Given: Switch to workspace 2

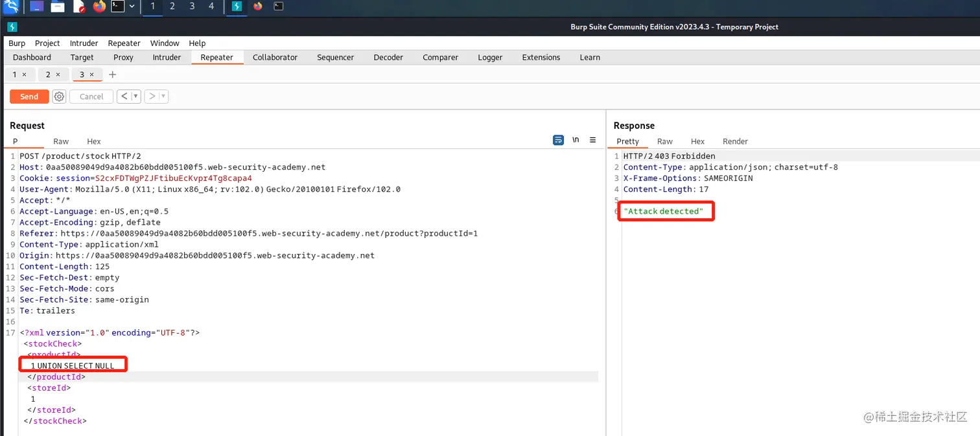Looking at the screenshot, I should (172, 6).
